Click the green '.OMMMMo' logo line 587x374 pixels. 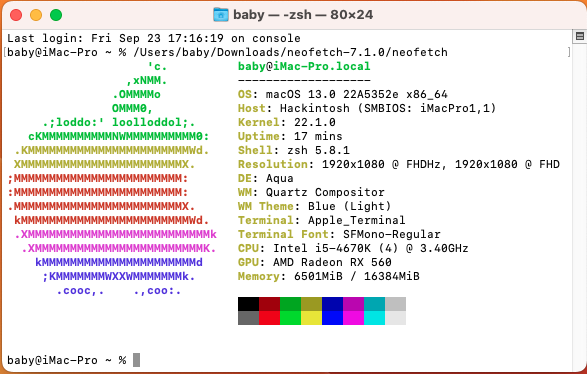coord(136,94)
